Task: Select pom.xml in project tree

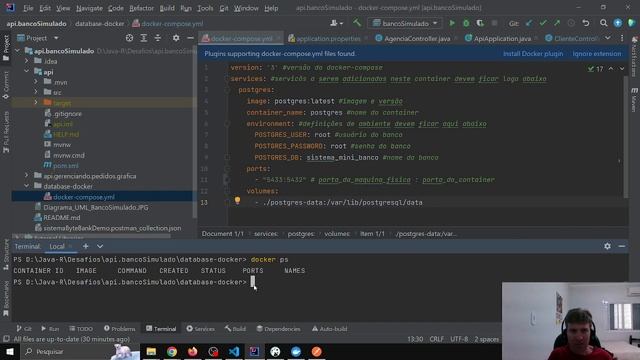Action: click(x=65, y=165)
